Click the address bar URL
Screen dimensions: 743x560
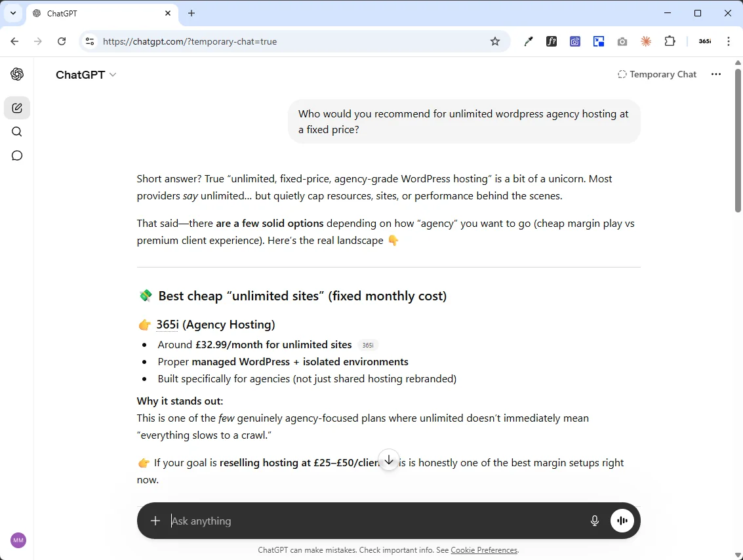[x=190, y=42]
